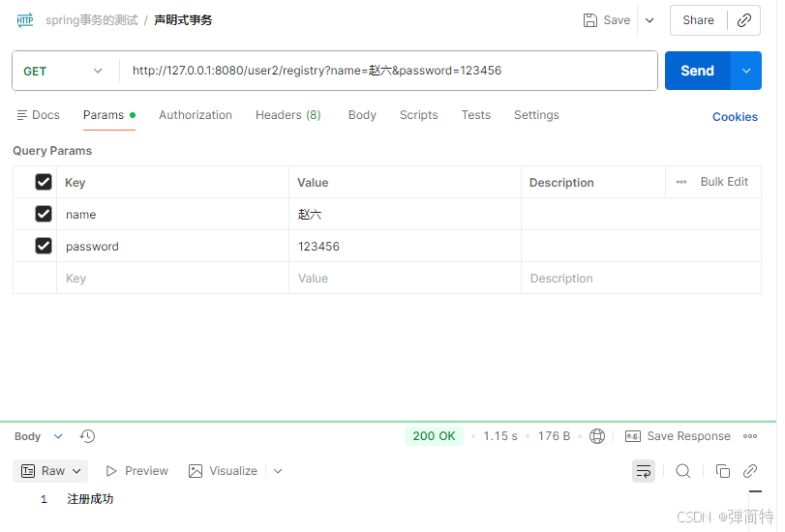Click the 200 OK status badge

[434, 436]
